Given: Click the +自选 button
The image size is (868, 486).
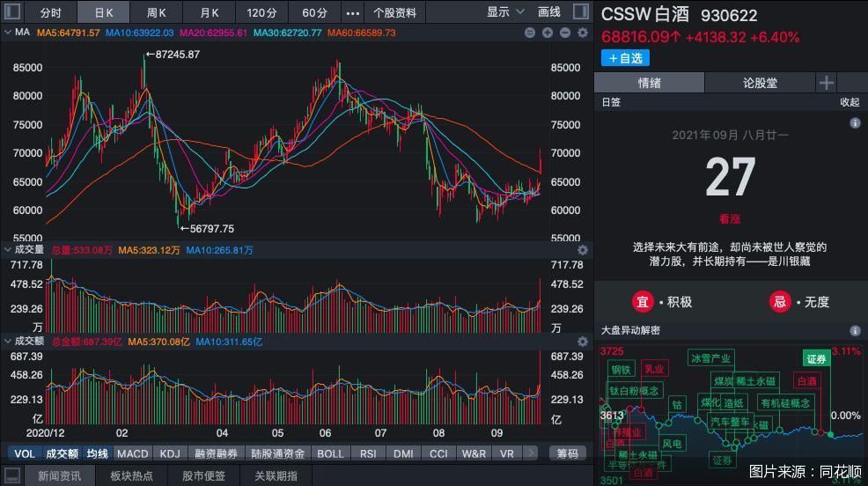Looking at the screenshot, I should [626, 58].
